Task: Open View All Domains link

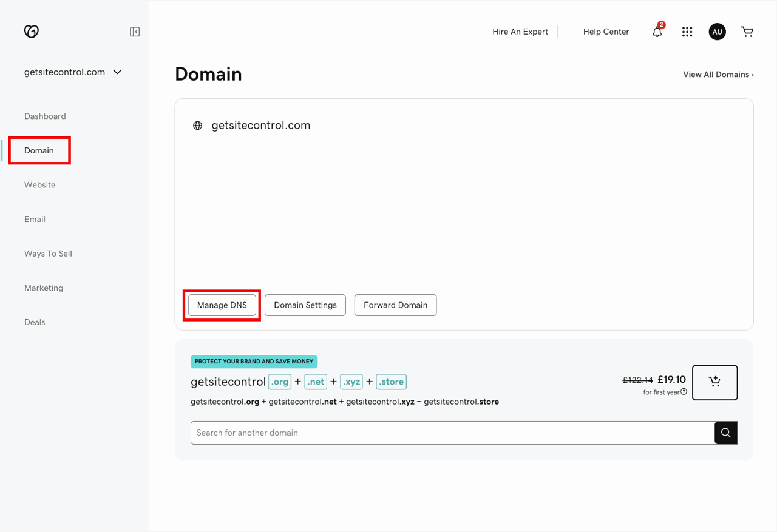Action: click(718, 74)
